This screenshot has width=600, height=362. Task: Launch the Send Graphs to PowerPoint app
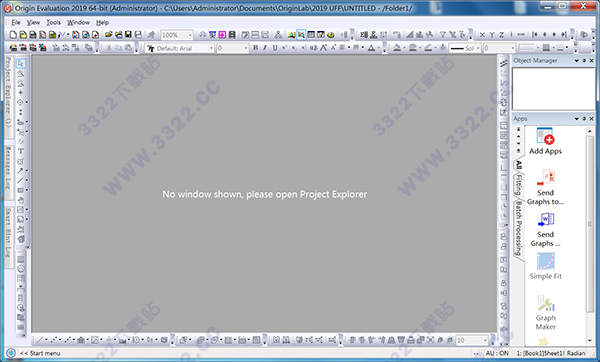(x=545, y=188)
